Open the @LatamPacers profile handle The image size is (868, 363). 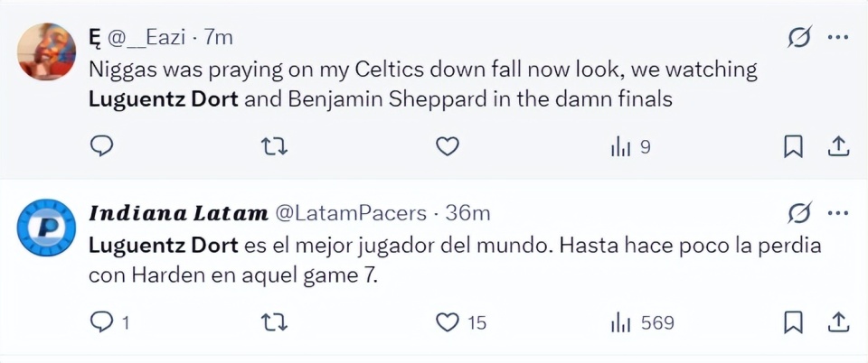[351, 213]
